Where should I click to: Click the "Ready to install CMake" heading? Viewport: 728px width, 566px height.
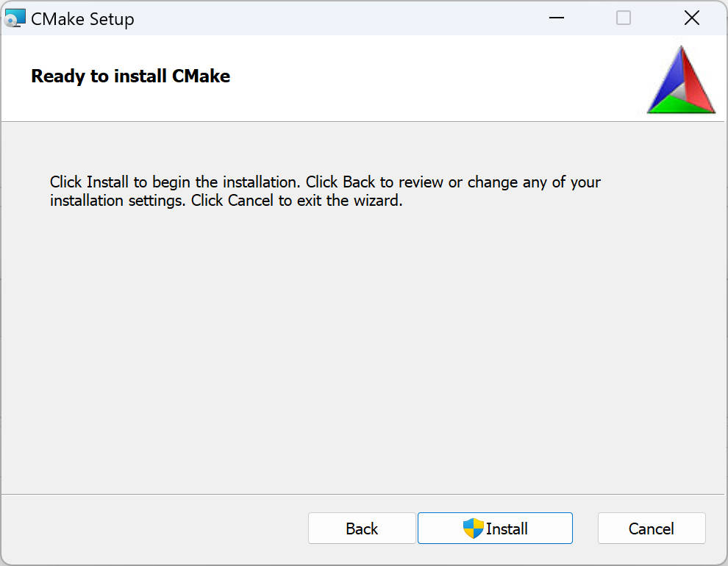[130, 76]
